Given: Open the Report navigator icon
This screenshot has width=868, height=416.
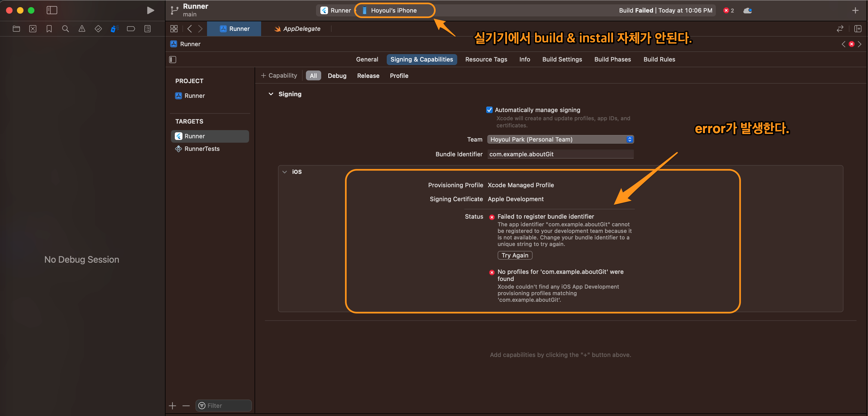Looking at the screenshot, I should click(147, 29).
